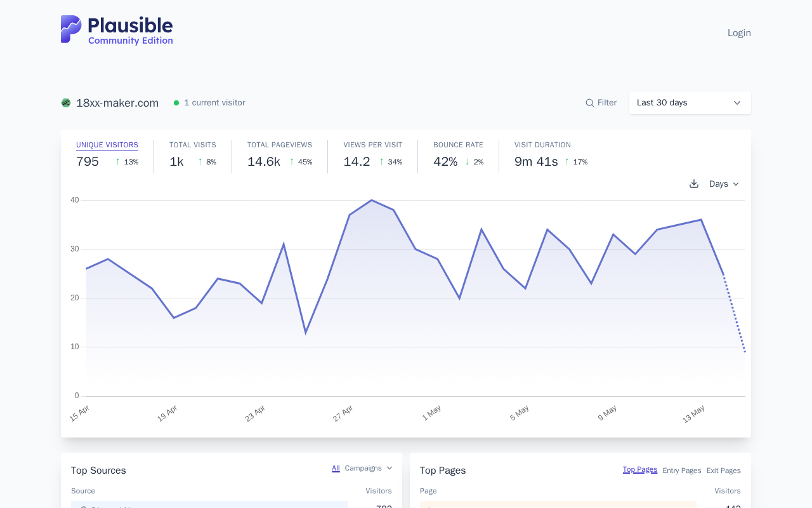This screenshot has height=508, width=812.
Task: Click the unique visitors up arrow
Action: (x=118, y=162)
